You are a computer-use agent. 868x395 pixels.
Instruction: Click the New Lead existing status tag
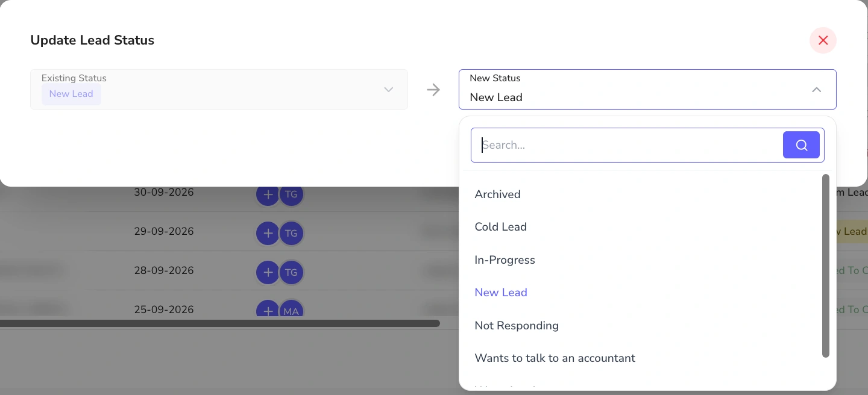(71, 94)
